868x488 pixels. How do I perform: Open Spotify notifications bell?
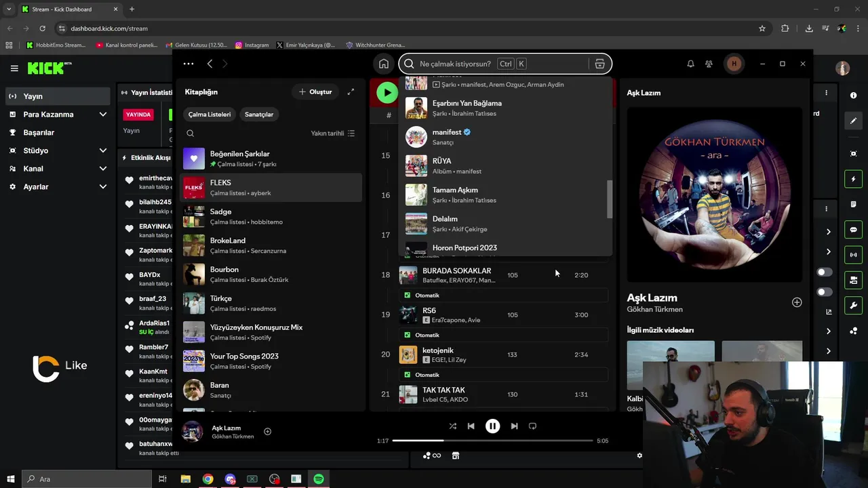690,64
